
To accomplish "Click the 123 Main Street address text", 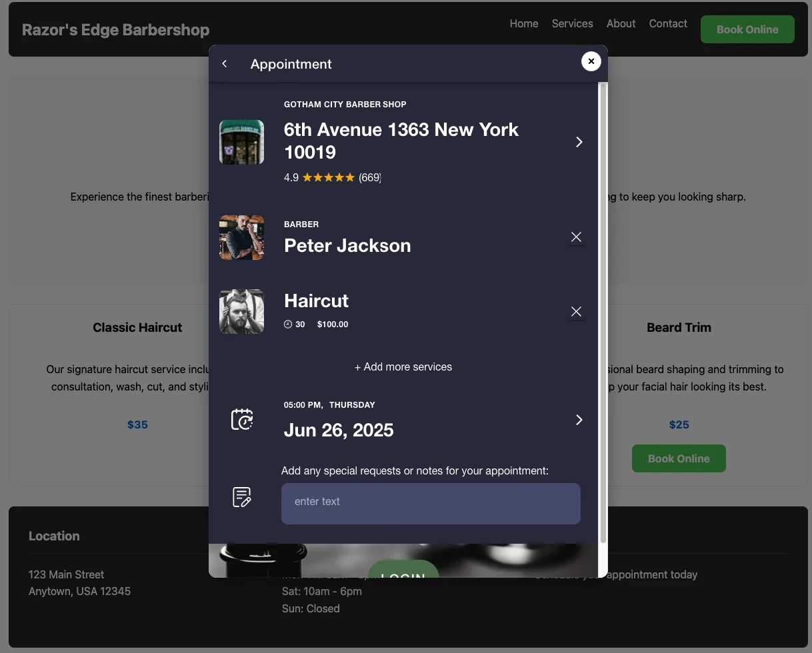I will 67,575.
